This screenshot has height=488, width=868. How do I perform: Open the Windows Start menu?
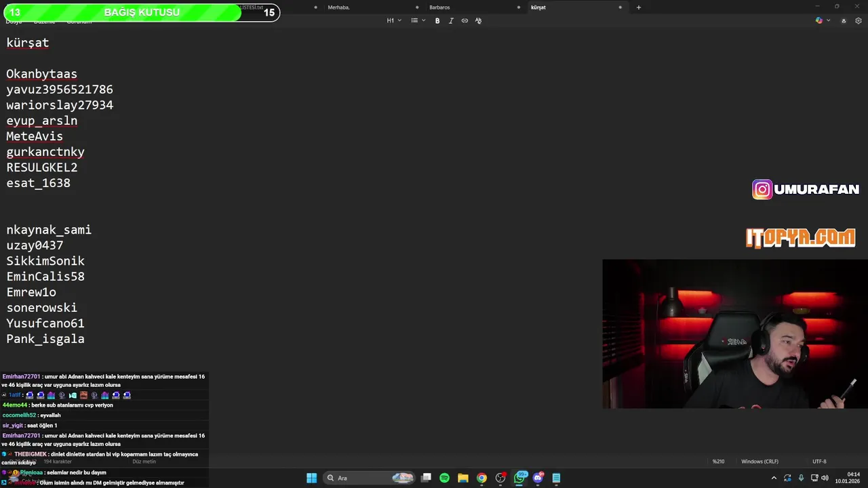click(311, 478)
